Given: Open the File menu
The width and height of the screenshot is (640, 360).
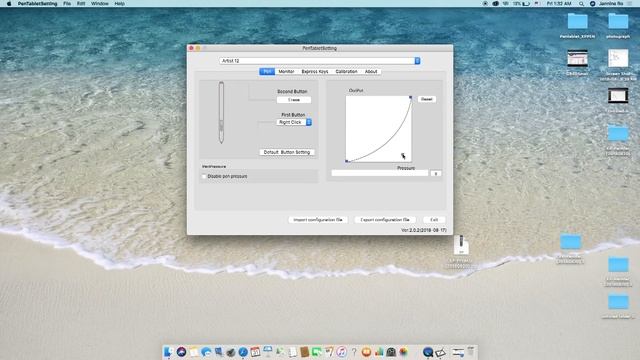Looking at the screenshot, I should pyautogui.click(x=67, y=4).
